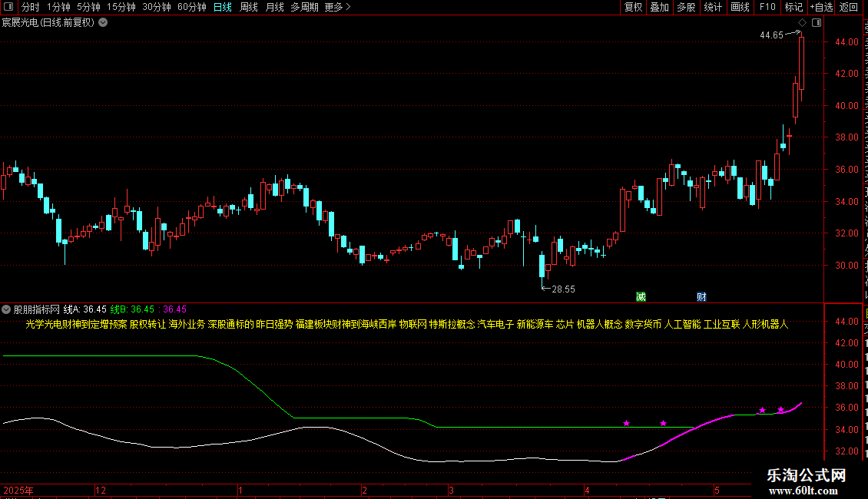This screenshot has height=499, width=868.
Task: Click the 汽车电子 concept tag
Action: click(495, 324)
